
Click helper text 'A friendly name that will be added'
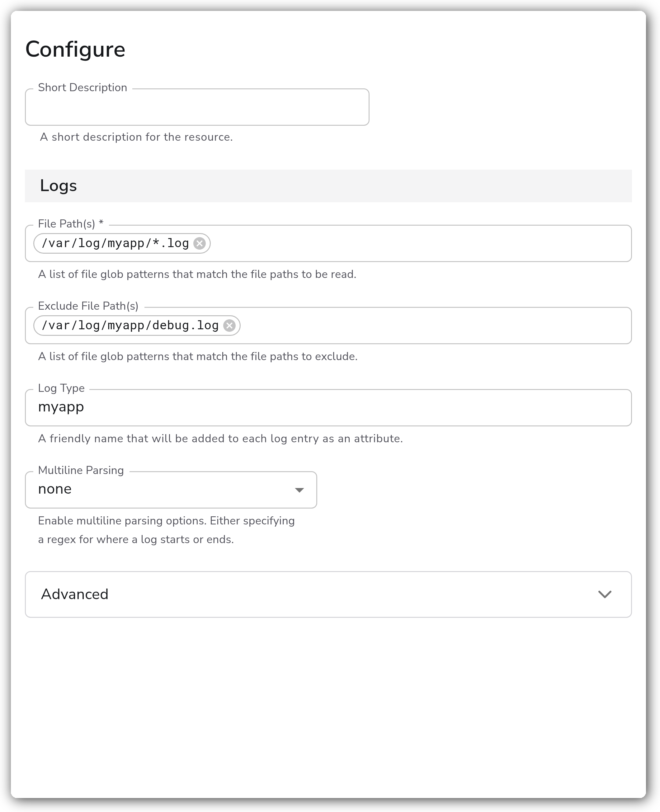click(220, 439)
